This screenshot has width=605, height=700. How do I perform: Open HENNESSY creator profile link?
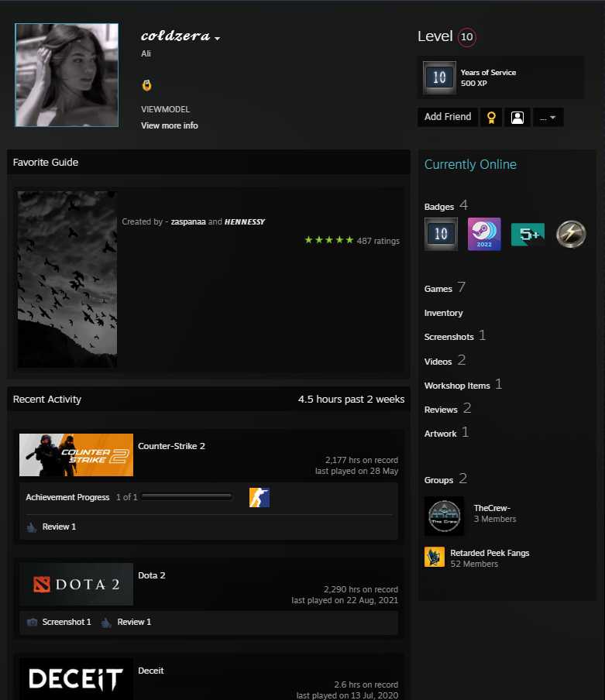(245, 221)
